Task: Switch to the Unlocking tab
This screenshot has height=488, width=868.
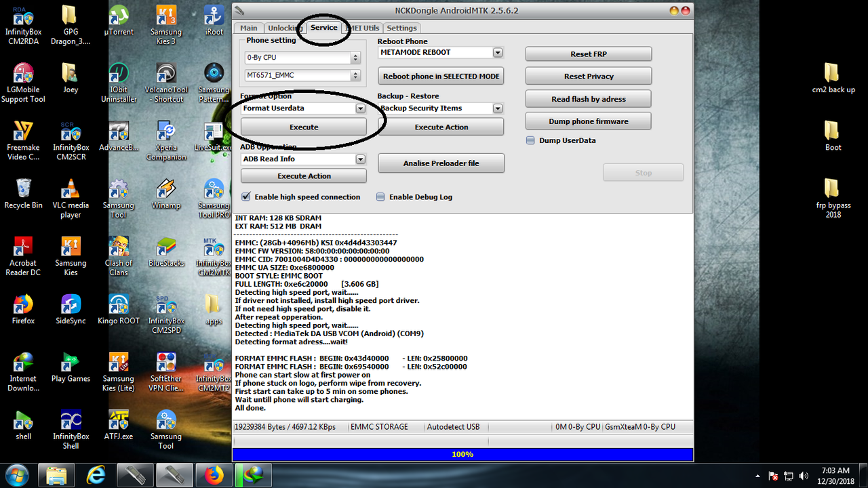Action: click(284, 28)
